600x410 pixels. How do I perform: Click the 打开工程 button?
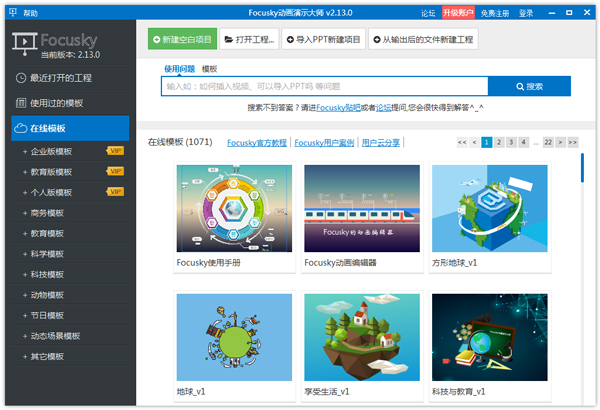249,39
